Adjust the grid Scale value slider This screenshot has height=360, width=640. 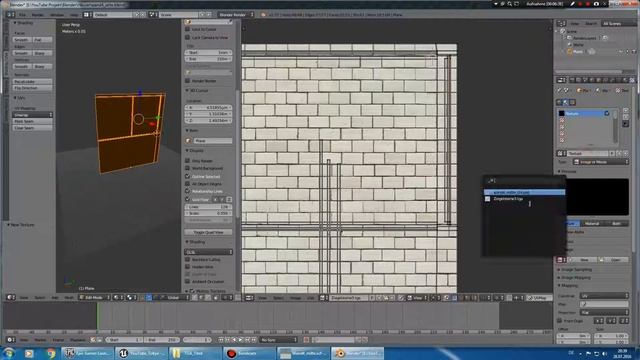click(x=209, y=213)
